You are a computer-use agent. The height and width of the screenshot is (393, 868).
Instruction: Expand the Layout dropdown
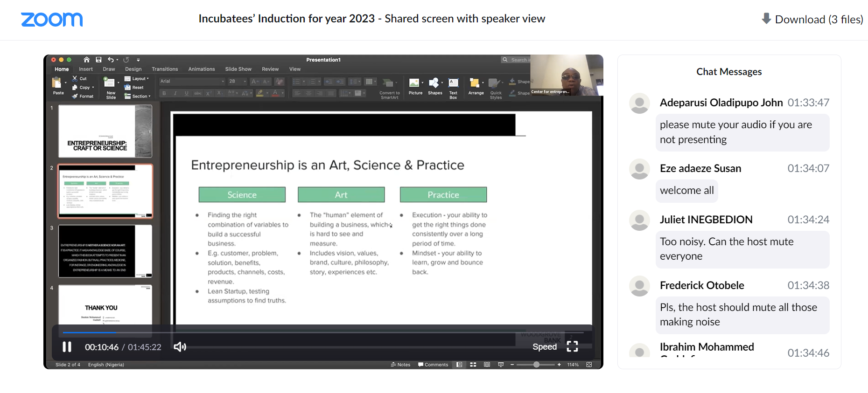click(137, 79)
